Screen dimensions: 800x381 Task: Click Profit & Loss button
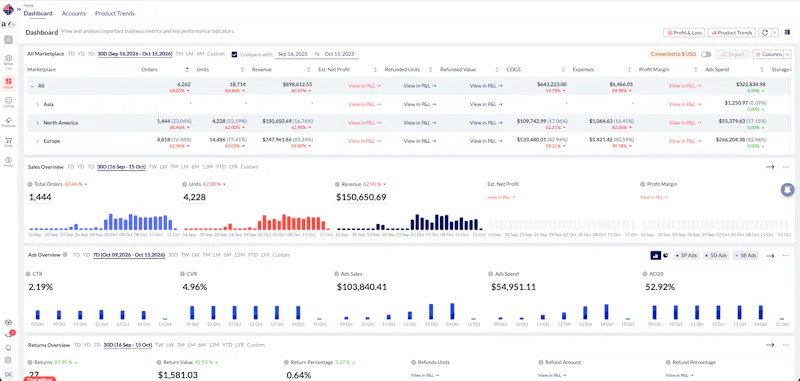[x=684, y=33]
